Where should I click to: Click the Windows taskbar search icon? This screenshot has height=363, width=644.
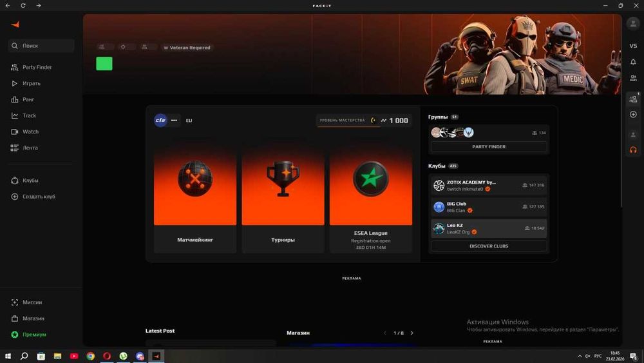point(24,356)
